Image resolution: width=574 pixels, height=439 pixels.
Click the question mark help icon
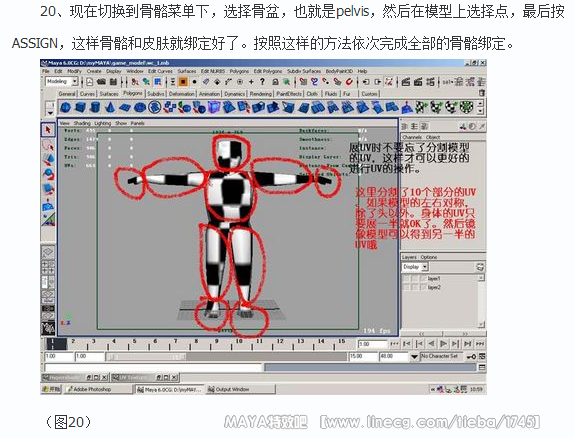tap(262, 82)
